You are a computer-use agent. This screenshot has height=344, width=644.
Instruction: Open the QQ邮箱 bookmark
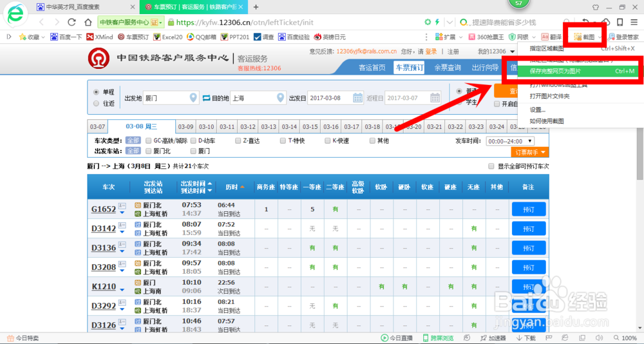click(201, 37)
